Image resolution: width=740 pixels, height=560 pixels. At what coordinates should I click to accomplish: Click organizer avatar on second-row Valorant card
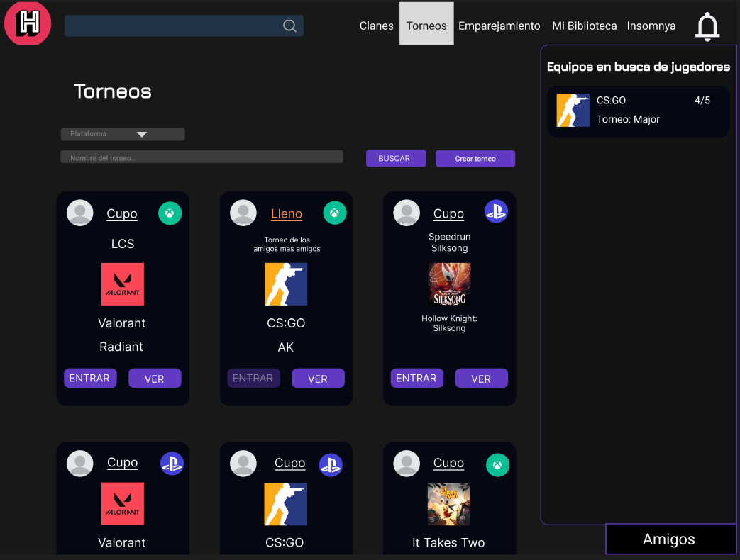[79, 464]
